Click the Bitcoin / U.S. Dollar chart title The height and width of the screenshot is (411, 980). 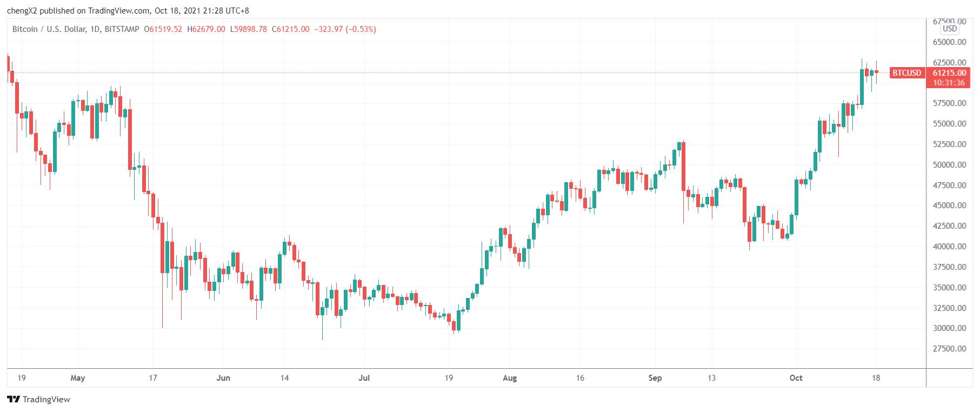[49, 29]
